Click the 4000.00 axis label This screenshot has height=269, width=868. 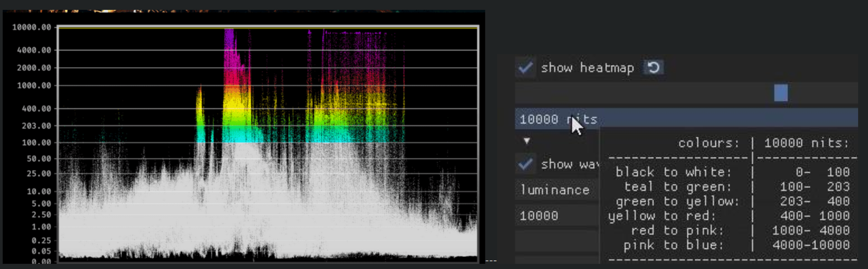click(34, 50)
